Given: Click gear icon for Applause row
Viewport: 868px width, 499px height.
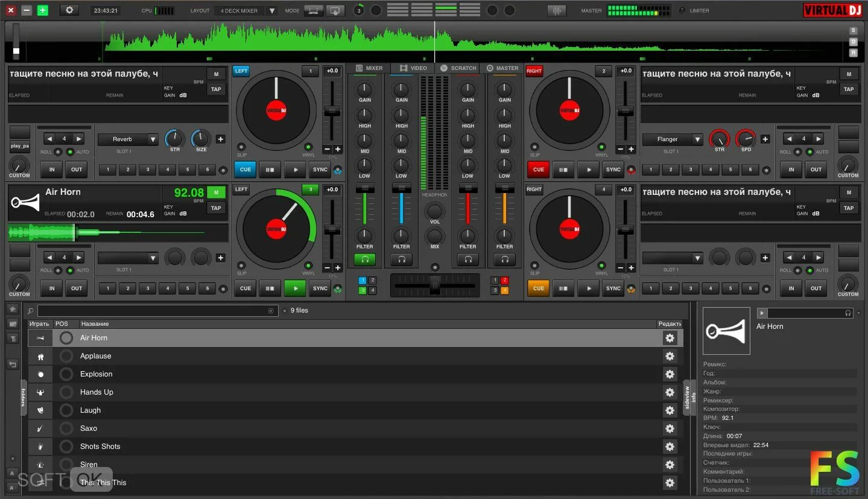Looking at the screenshot, I should 670,356.
